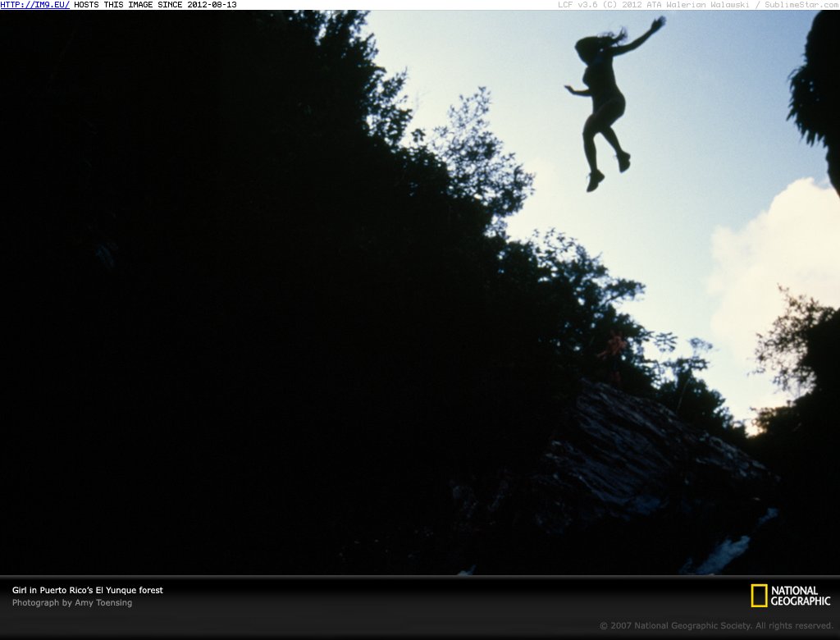Click the 'Girl in Puerto Rico's El Yunque forest' caption
This screenshot has width=840, height=640.
tap(87, 590)
